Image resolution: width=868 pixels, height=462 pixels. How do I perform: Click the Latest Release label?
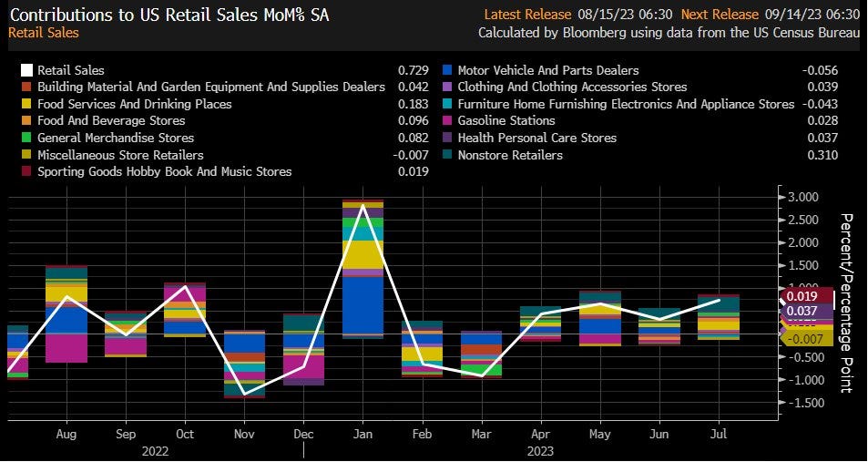[527, 15]
